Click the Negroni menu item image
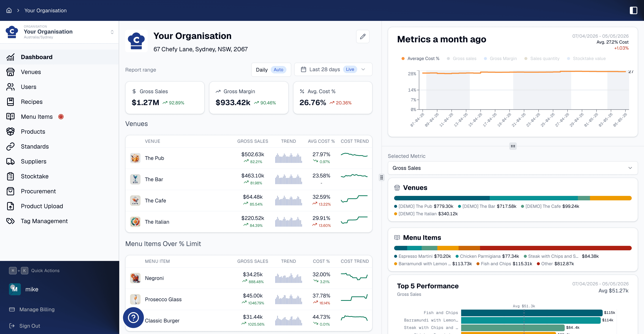644x334 pixels. click(135, 278)
